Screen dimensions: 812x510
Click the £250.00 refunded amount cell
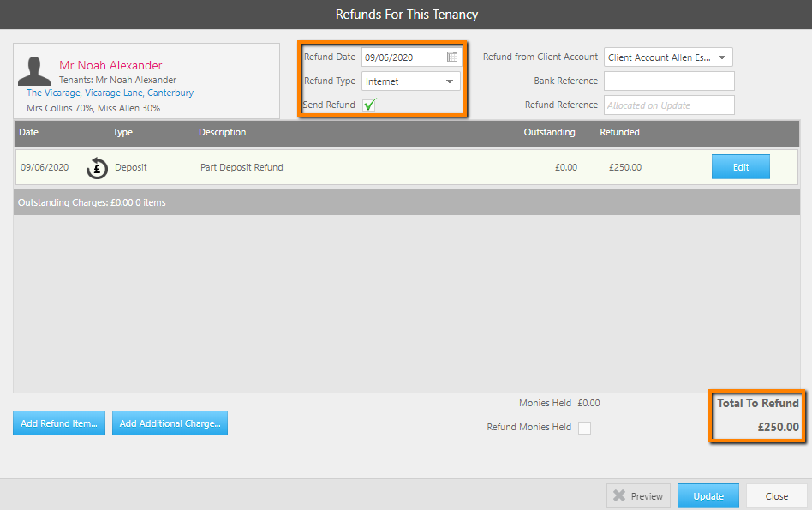pos(625,167)
